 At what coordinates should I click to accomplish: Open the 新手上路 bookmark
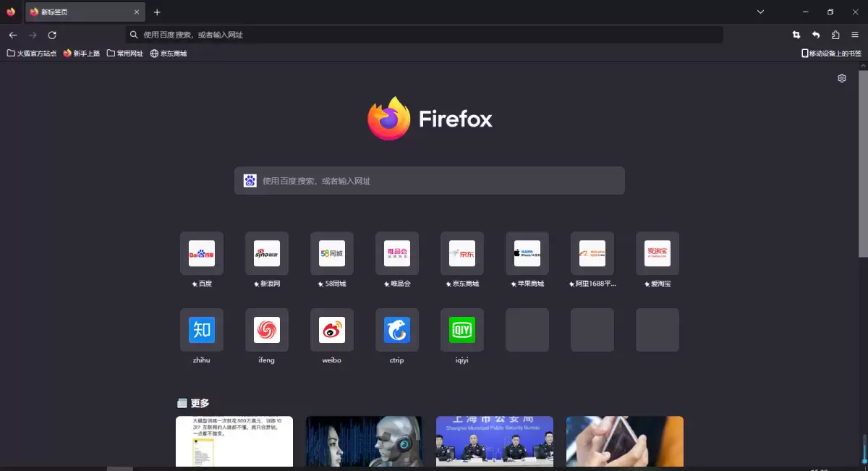(x=81, y=52)
